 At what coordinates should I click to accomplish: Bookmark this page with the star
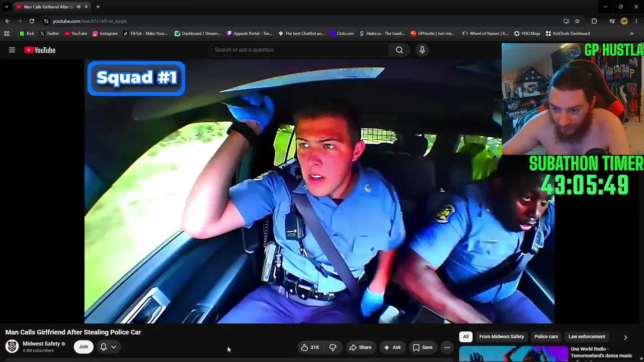point(577,21)
